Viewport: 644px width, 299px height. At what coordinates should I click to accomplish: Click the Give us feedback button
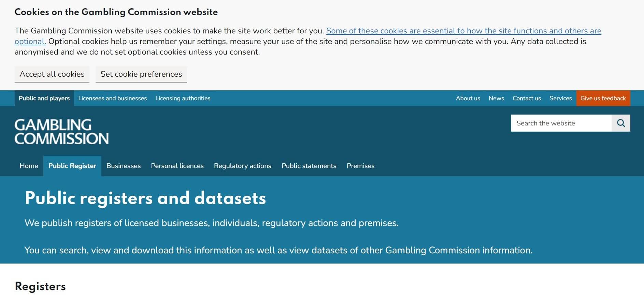603,98
